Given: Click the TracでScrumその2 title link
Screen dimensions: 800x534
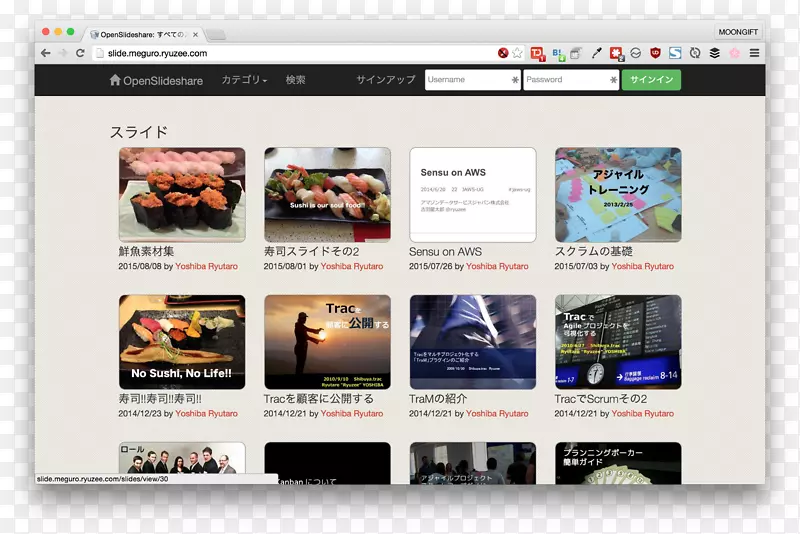Looking at the screenshot, I should (x=601, y=399).
